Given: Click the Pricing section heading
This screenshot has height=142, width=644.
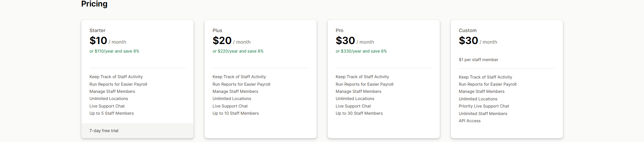Looking at the screenshot, I should click(94, 4).
